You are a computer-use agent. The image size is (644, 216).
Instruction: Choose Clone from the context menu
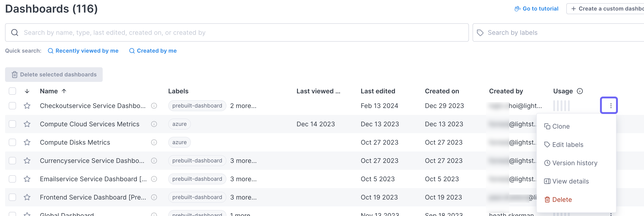(x=561, y=126)
